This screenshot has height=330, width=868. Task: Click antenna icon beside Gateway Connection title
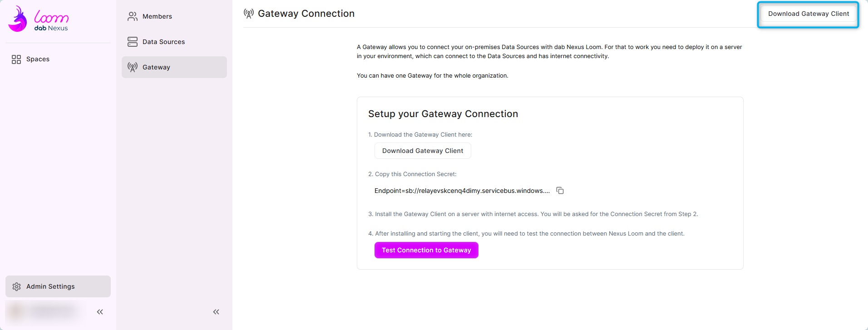(249, 14)
